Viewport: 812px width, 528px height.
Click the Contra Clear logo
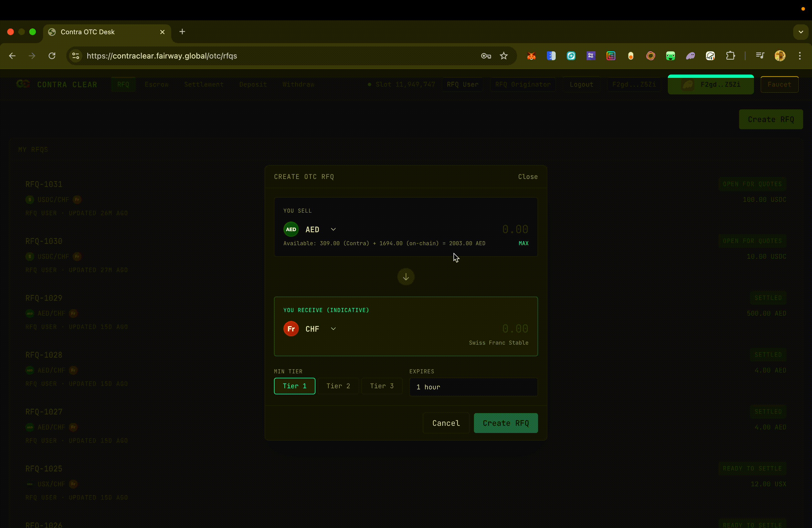(x=23, y=84)
